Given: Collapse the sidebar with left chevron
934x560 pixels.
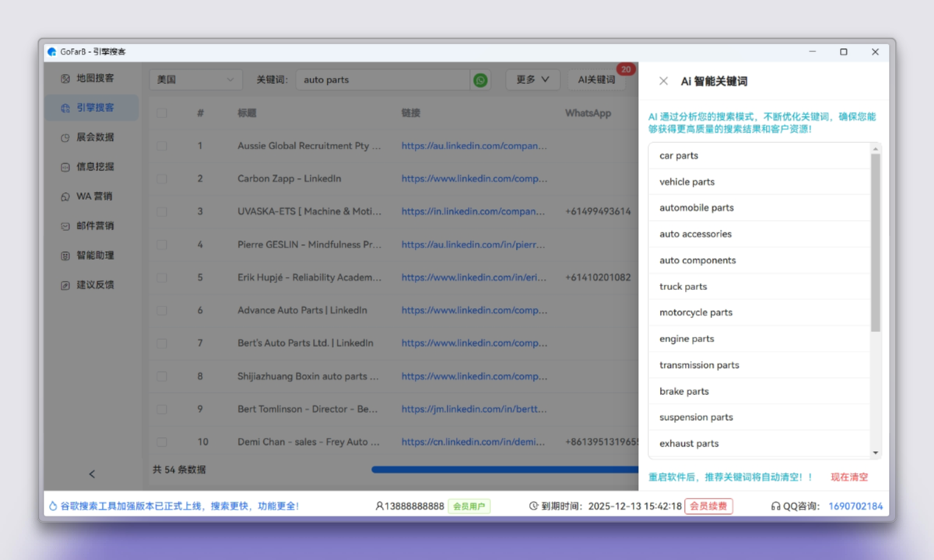Looking at the screenshot, I should point(92,474).
